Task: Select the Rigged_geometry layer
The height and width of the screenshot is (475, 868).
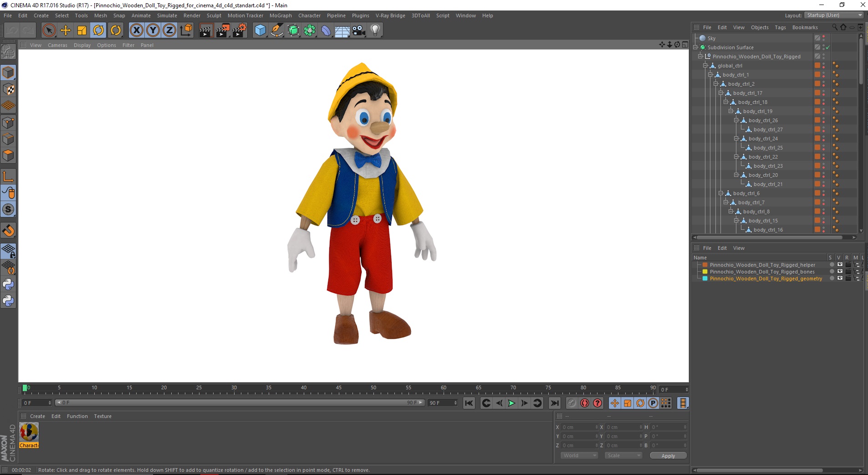Action: [x=766, y=279]
